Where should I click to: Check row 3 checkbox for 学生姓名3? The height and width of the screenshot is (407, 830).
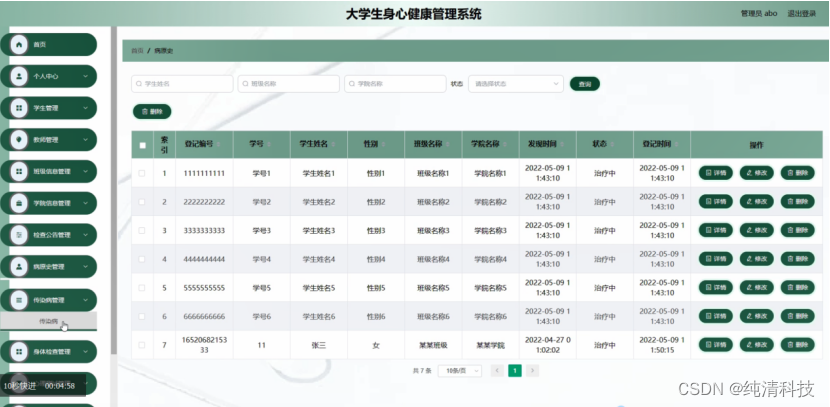point(142,230)
